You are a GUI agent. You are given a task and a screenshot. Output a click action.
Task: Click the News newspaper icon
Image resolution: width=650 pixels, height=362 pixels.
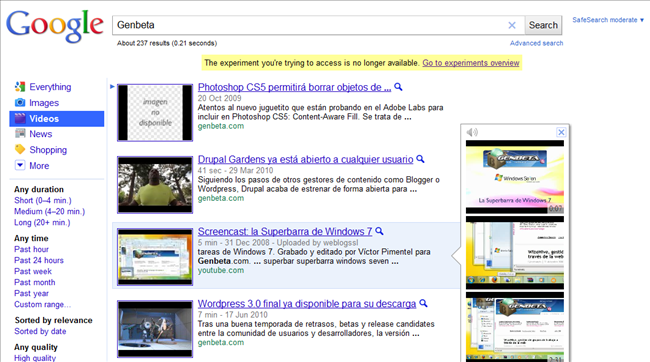pos(19,134)
